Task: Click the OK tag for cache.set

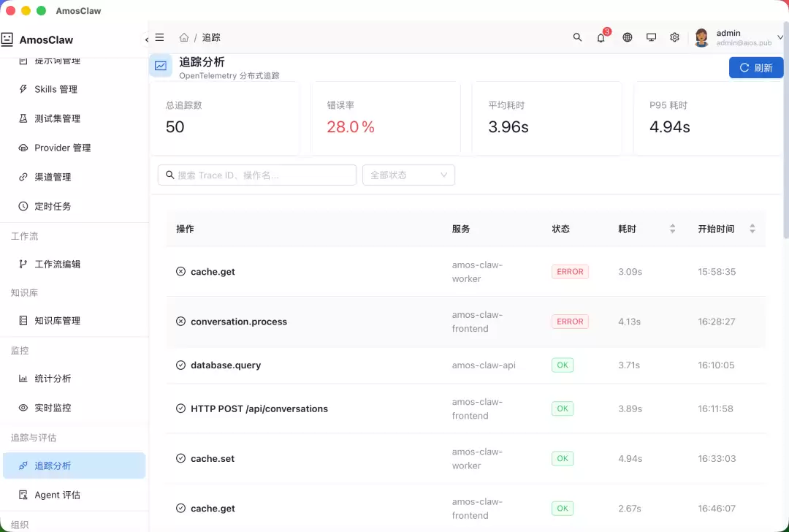Action: tap(563, 458)
